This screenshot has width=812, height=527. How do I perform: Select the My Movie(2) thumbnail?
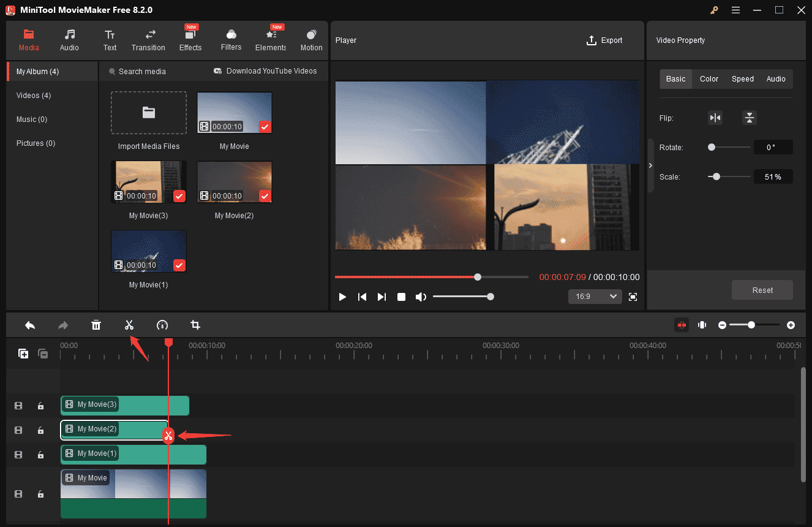pyautogui.click(x=235, y=182)
